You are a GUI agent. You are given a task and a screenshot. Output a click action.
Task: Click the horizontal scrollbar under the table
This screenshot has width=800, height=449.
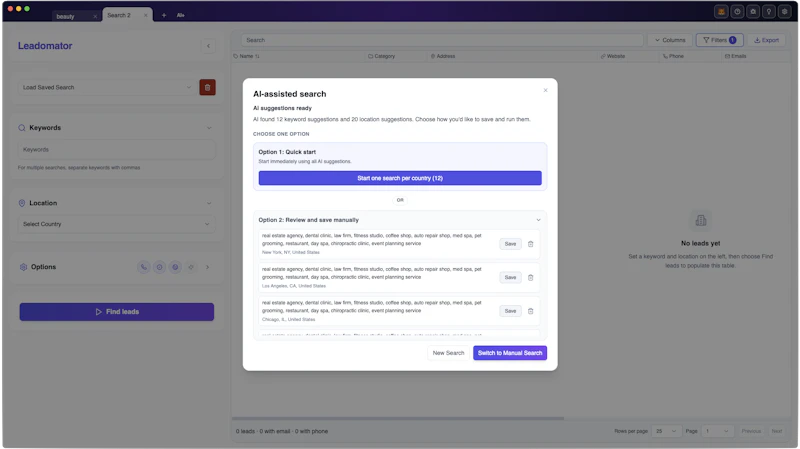[398, 418]
